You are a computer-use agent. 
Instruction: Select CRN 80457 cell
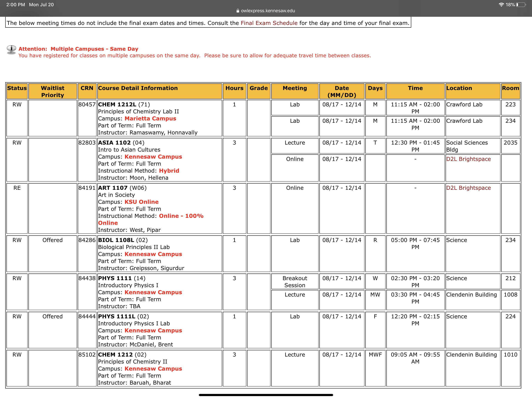pyautogui.click(x=87, y=105)
